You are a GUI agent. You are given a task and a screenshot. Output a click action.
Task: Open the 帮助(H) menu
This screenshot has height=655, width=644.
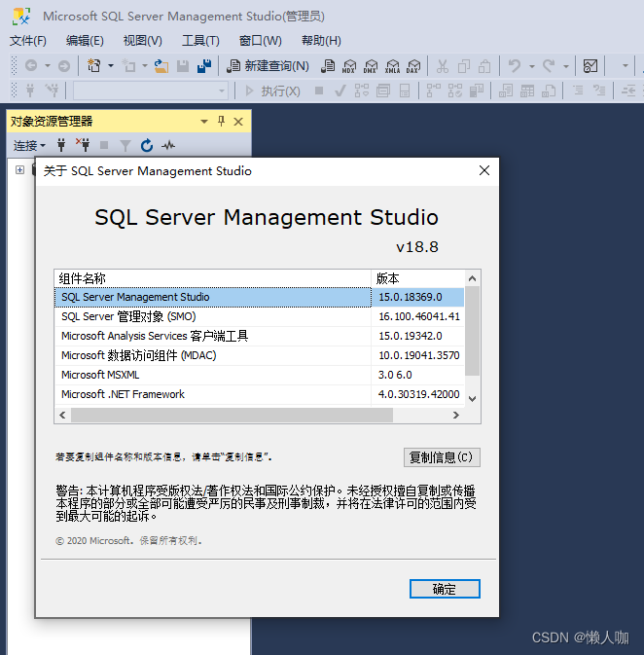pyautogui.click(x=321, y=41)
